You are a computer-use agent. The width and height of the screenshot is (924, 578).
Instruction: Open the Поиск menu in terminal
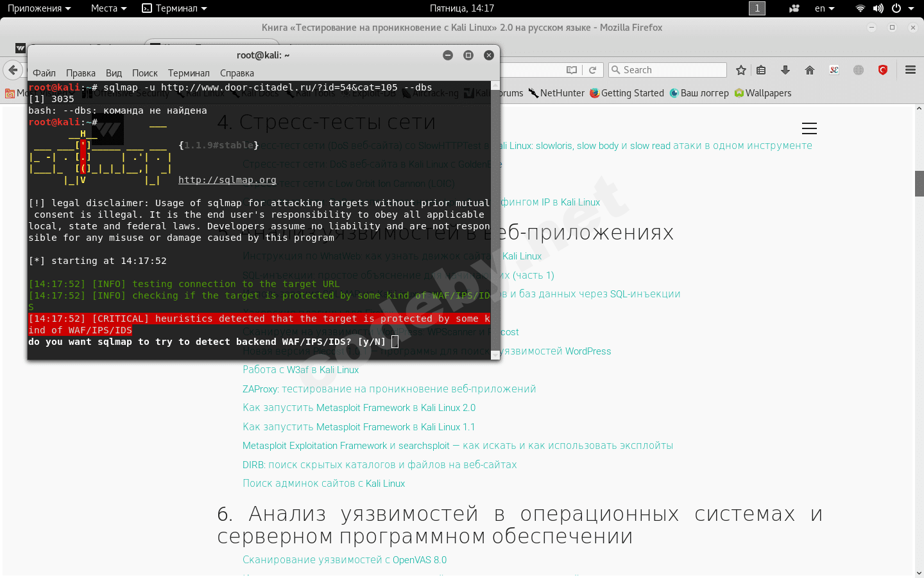[145, 73]
